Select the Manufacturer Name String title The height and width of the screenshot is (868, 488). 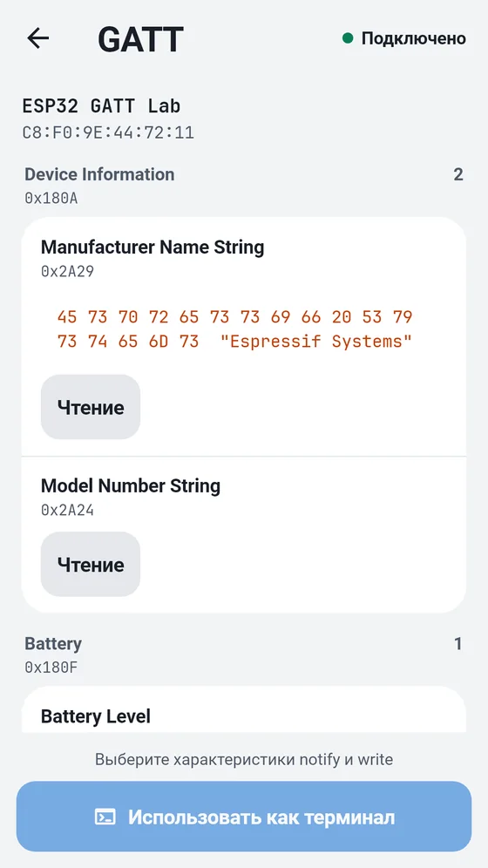[x=152, y=247]
